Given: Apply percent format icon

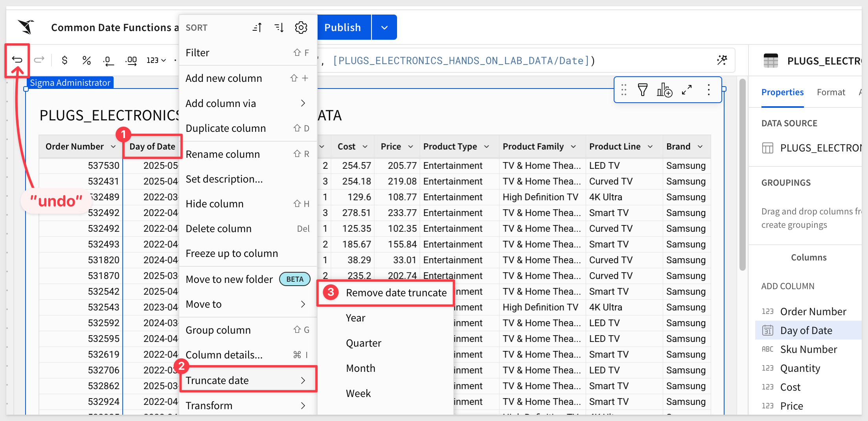Looking at the screenshot, I should [x=86, y=60].
